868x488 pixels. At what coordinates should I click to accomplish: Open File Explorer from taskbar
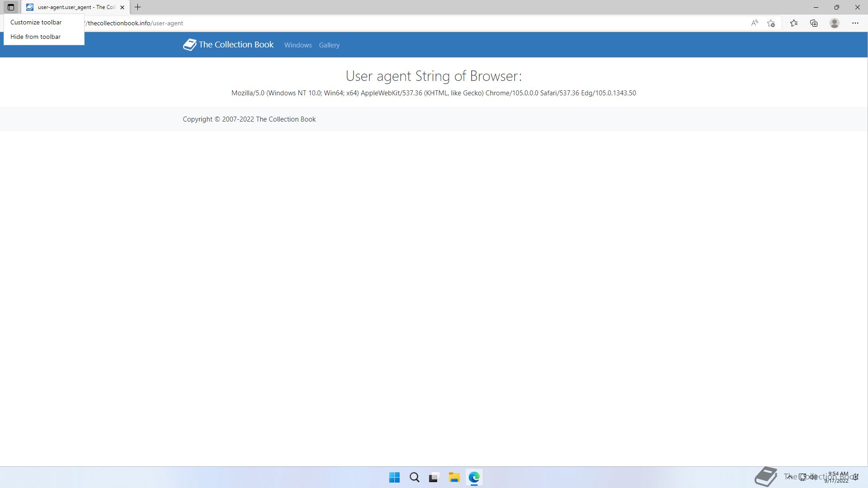pos(454,478)
